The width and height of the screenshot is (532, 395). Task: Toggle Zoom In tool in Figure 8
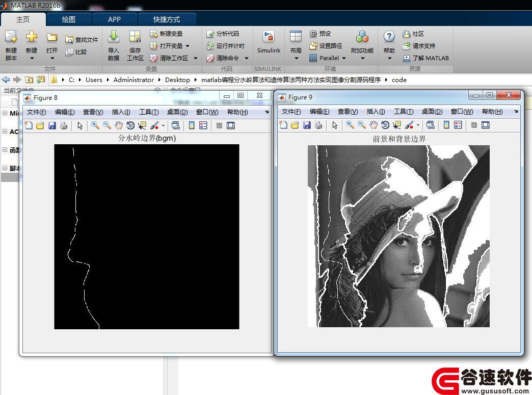(x=95, y=125)
